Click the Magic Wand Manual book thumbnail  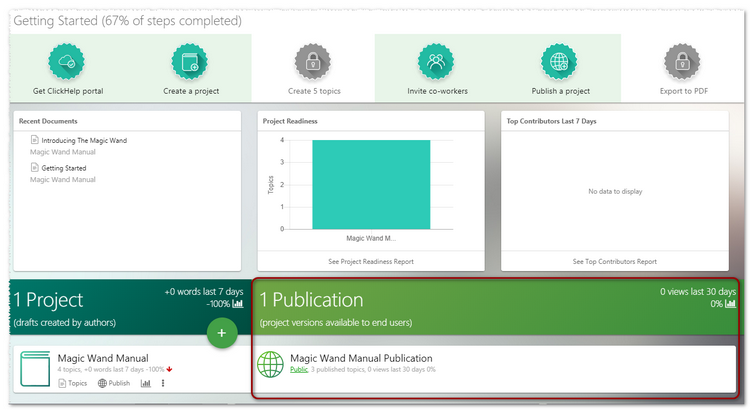click(35, 369)
